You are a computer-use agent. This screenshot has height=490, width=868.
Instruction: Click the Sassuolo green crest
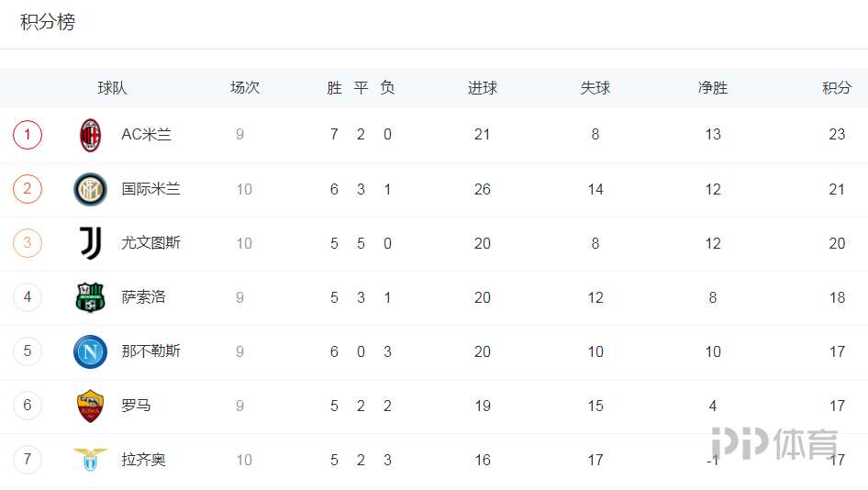coord(90,297)
